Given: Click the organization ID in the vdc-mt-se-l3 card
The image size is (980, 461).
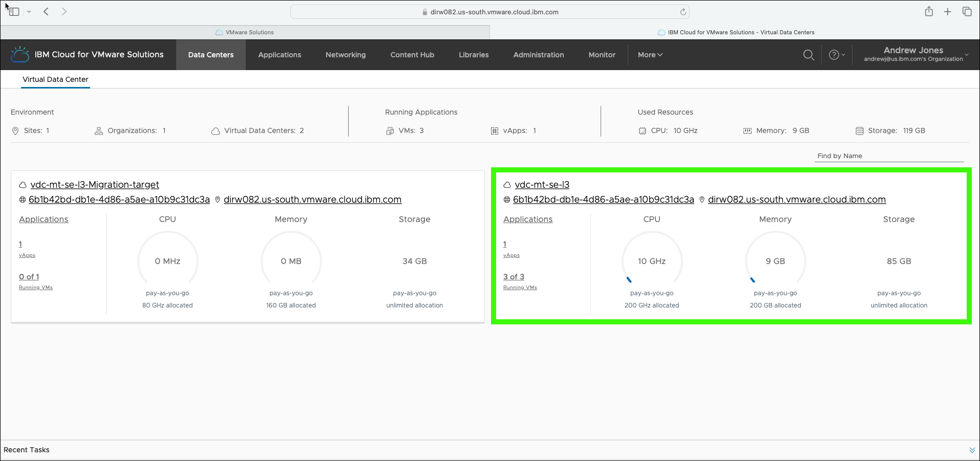Looking at the screenshot, I should [x=604, y=200].
